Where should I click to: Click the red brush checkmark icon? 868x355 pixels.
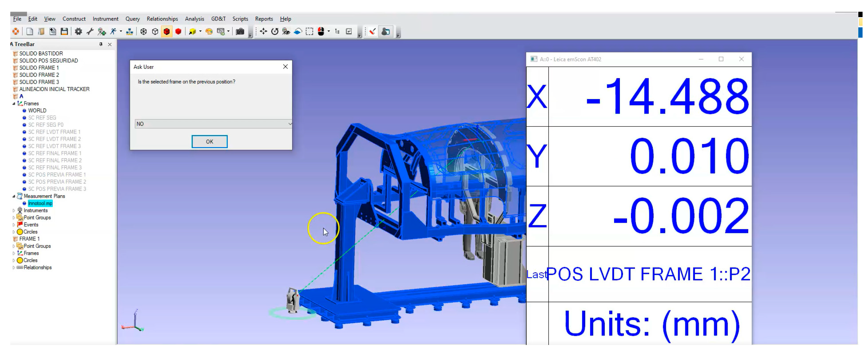[x=372, y=32]
